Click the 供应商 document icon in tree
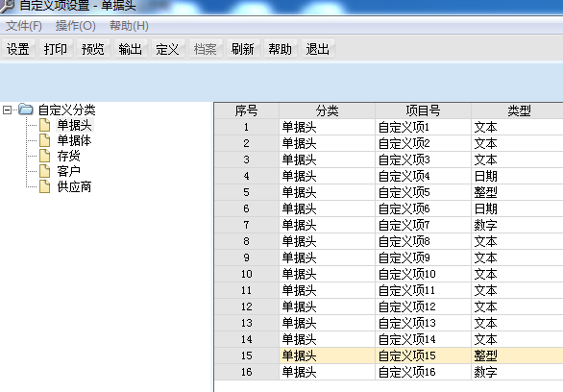 [x=44, y=186]
